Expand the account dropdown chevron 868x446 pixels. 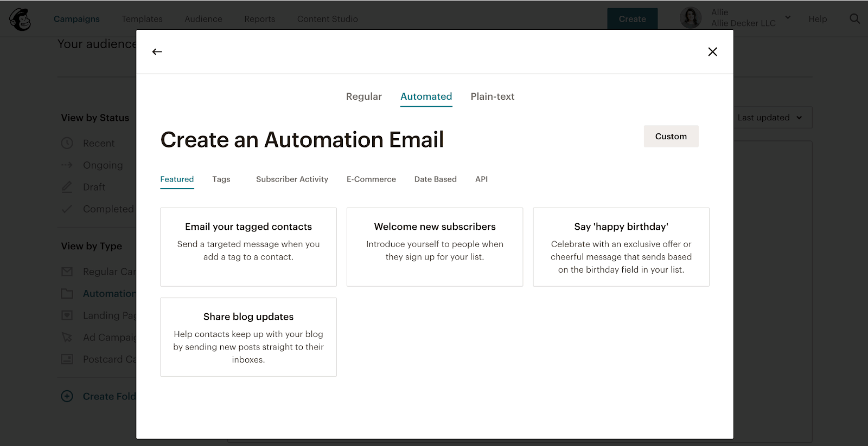[788, 17]
